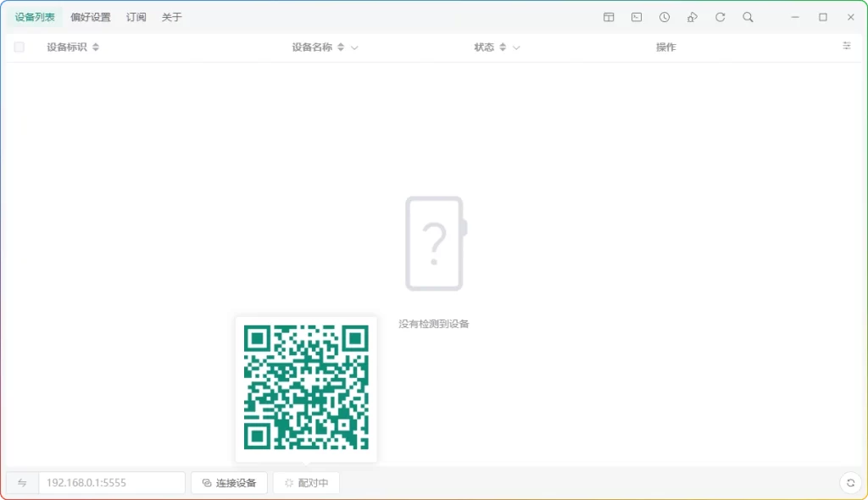Click the transfer arrows icon at bottom left
The height and width of the screenshot is (500, 868).
click(22, 482)
